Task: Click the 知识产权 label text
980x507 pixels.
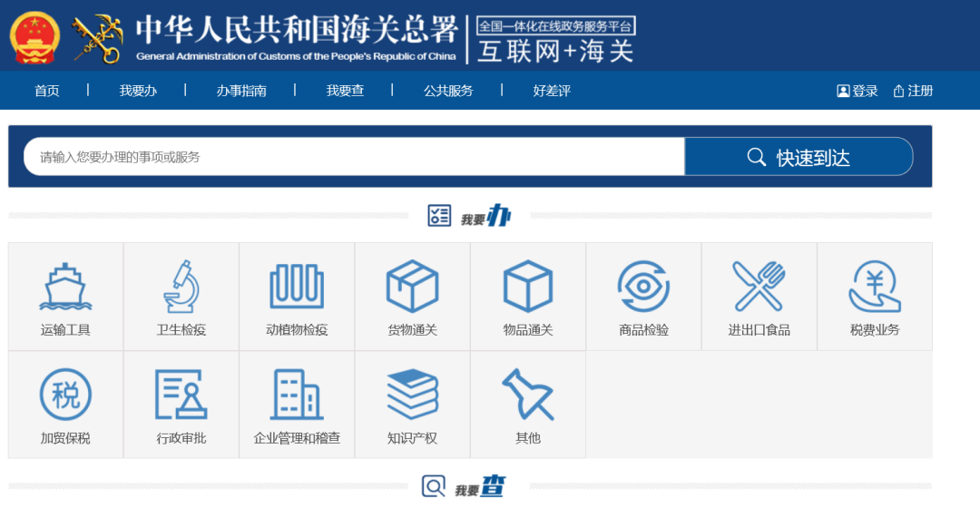Action: coord(413,438)
